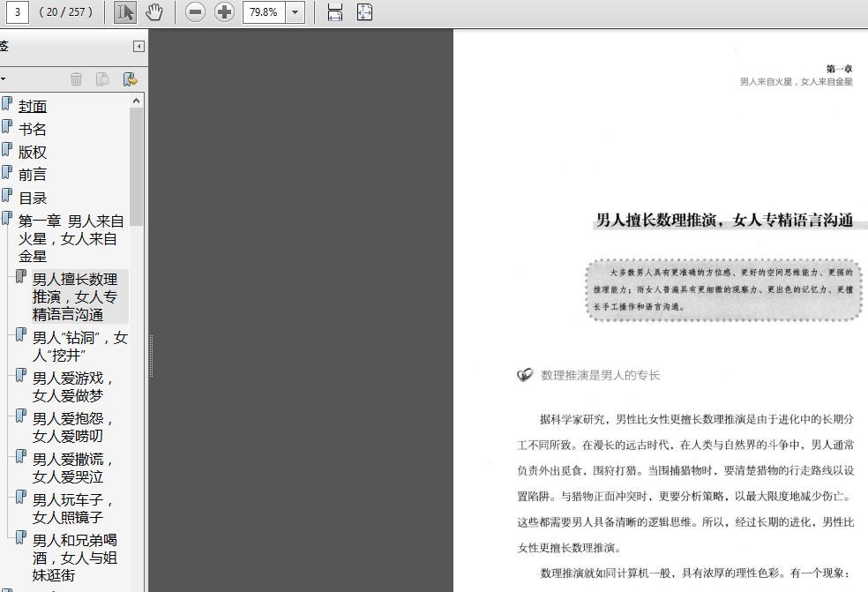Switch to the Hand pan tool

[x=154, y=12]
